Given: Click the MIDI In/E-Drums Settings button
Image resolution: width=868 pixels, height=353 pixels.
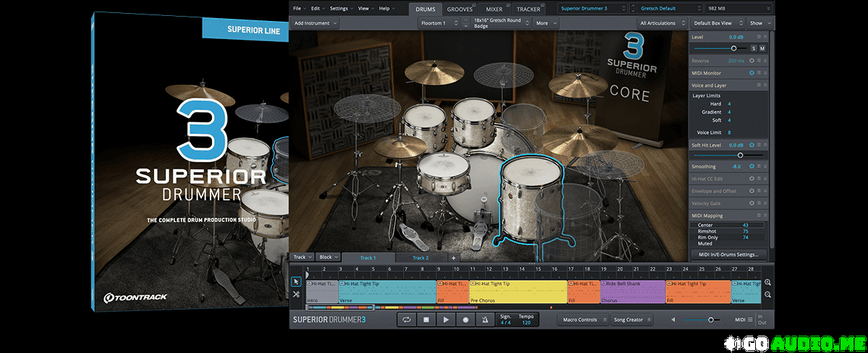Looking at the screenshot, I should 728,255.
